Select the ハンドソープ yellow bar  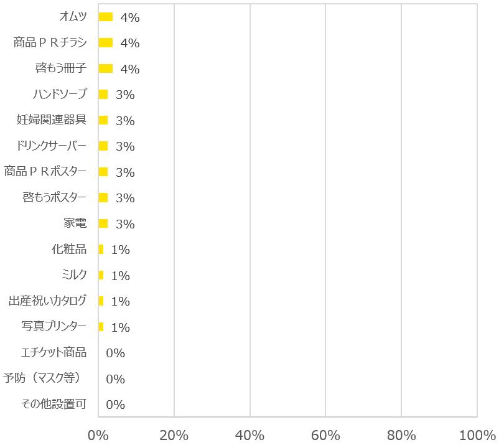point(103,95)
